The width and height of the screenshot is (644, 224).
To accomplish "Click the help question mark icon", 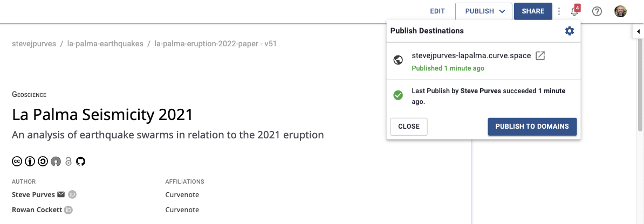I will click(597, 11).
